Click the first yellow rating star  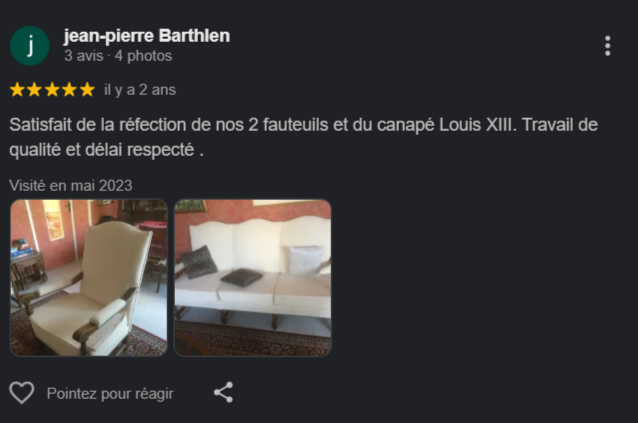pos(17,89)
